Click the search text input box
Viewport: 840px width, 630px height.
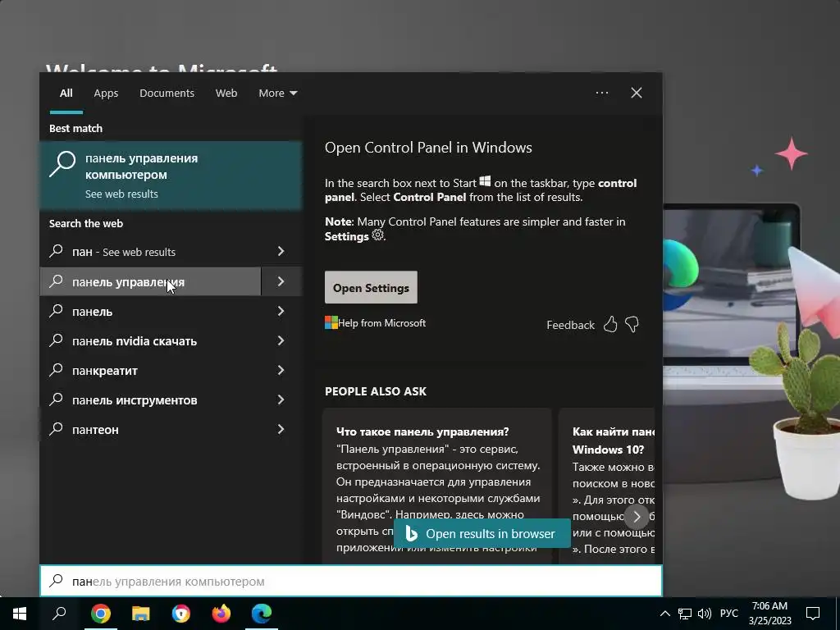[351, 582]
